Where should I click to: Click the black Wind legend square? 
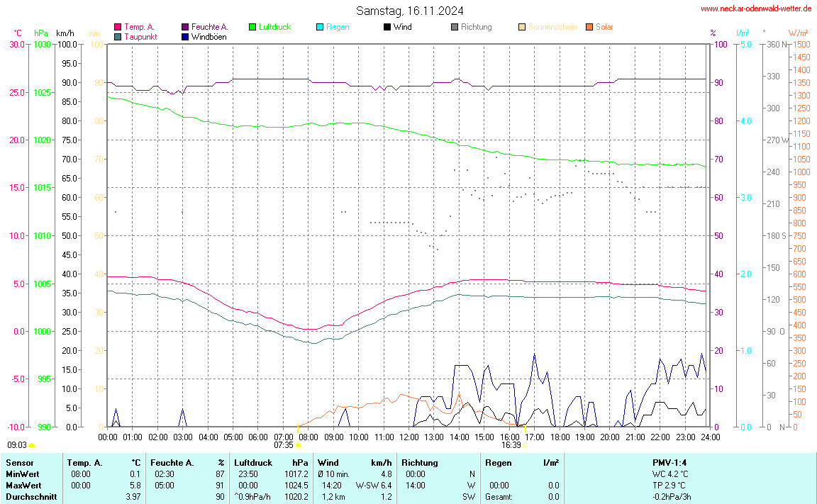[x=387, y=27]
